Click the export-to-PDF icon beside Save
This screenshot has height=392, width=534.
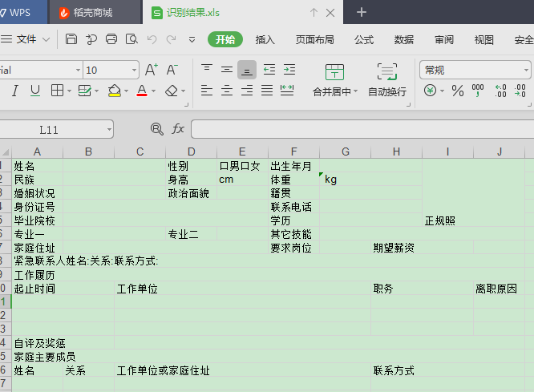coord(91,39)
